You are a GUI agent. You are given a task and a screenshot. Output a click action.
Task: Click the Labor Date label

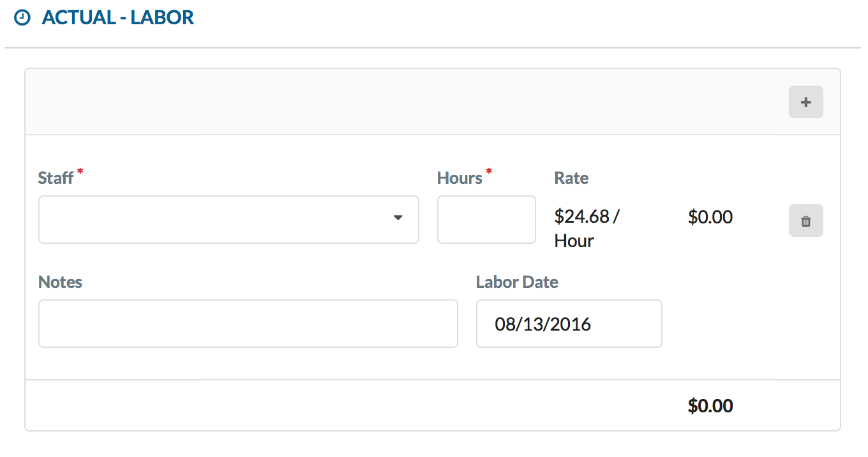pyautogui.click(x=517, y=282)
